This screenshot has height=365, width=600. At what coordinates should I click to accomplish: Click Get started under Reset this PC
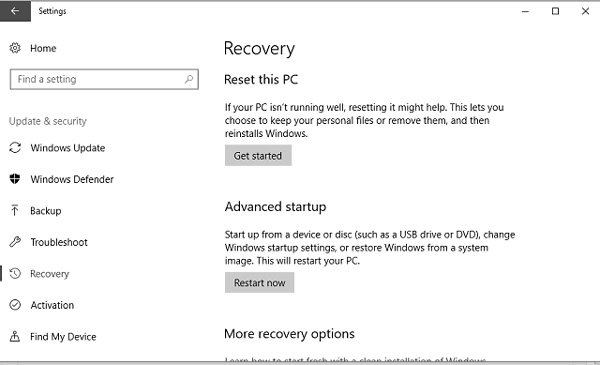[258, 155]
